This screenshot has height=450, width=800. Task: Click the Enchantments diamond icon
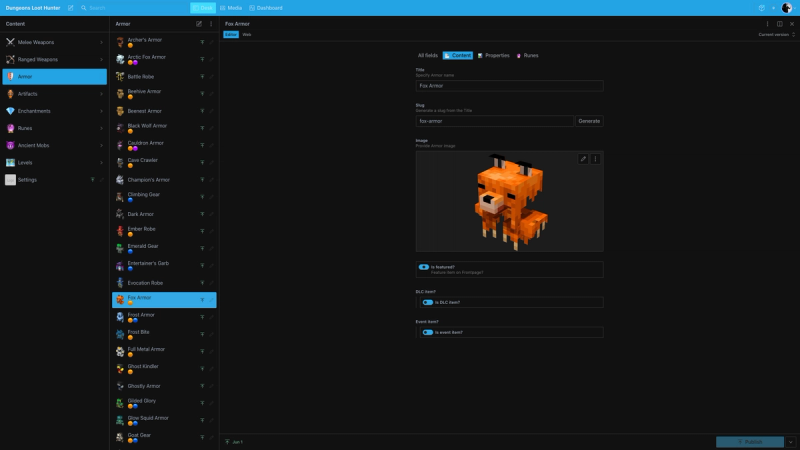pyautogui.click(x=10, y=111)
